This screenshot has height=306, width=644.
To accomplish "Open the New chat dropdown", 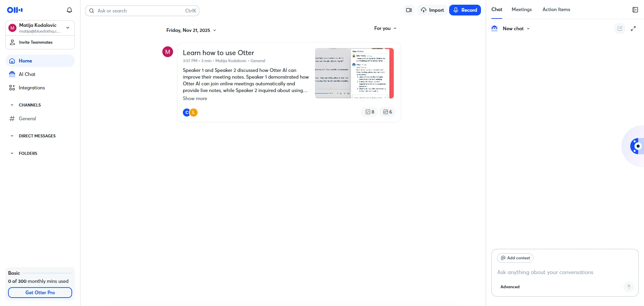I will [516, 29].
